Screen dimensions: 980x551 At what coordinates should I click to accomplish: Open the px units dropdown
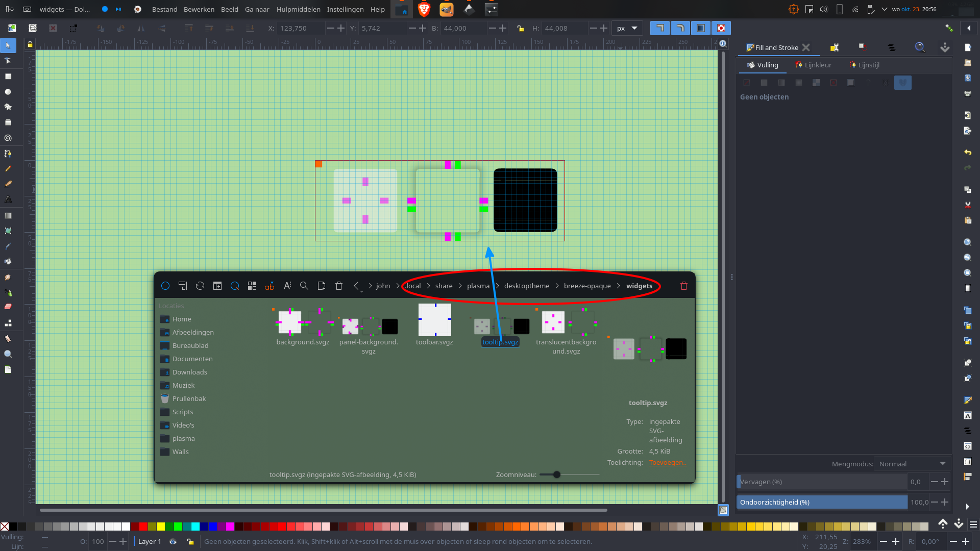(627, 29)
